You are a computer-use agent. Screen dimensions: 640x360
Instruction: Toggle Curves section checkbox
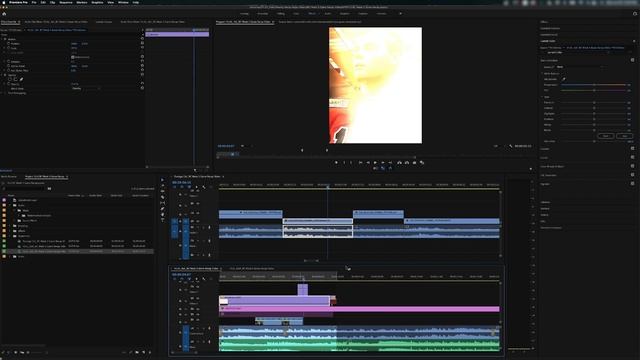[632, 157]
